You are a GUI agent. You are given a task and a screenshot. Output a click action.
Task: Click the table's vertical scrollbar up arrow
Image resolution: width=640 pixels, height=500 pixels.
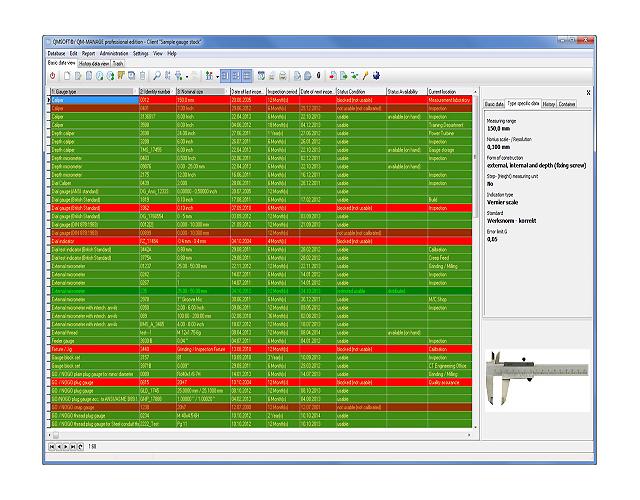475,91
